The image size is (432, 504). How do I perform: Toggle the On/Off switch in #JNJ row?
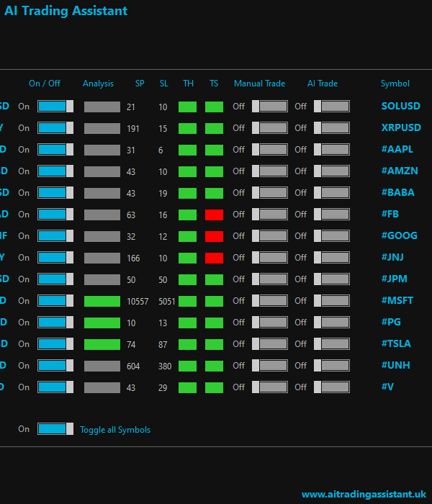pos(55,258)
